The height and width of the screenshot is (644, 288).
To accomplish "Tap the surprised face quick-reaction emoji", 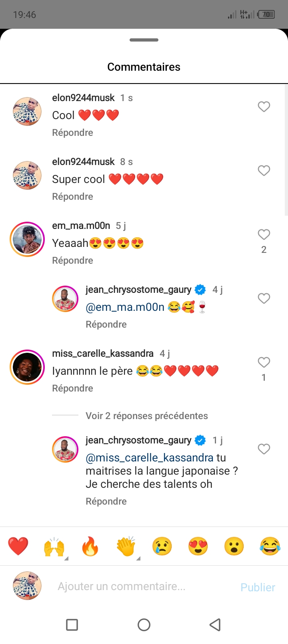I will [234, 546].
